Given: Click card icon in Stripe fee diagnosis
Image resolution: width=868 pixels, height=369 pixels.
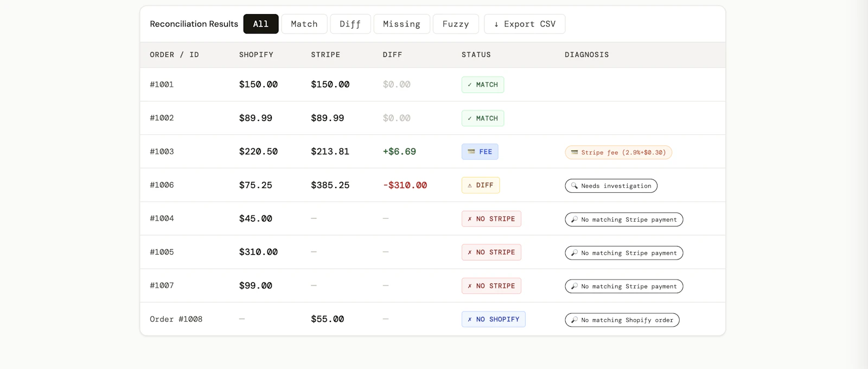Looking at the screenshot, I should point(575,152).
